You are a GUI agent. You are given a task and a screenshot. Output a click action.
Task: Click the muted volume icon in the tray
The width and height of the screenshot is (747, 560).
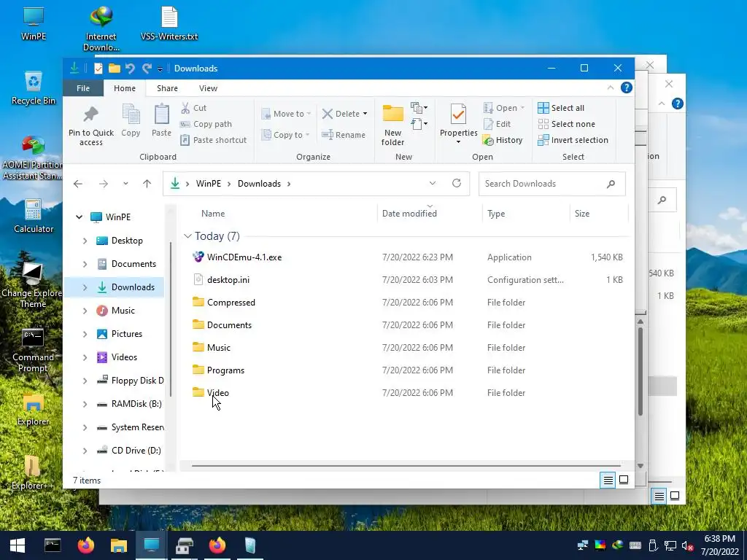pyautogui.click(x=687, y=545)
